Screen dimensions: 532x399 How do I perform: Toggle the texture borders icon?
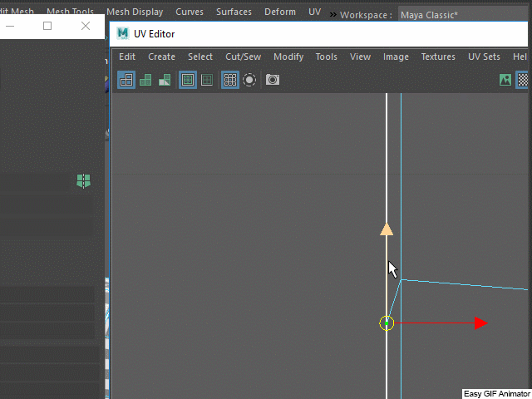pyautogui.click(x=188, y=80)
